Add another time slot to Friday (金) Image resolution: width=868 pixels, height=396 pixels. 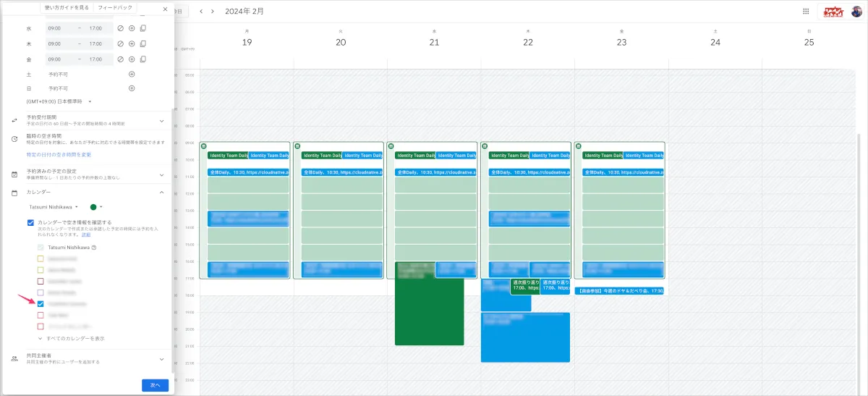click(x=132, y=59)
